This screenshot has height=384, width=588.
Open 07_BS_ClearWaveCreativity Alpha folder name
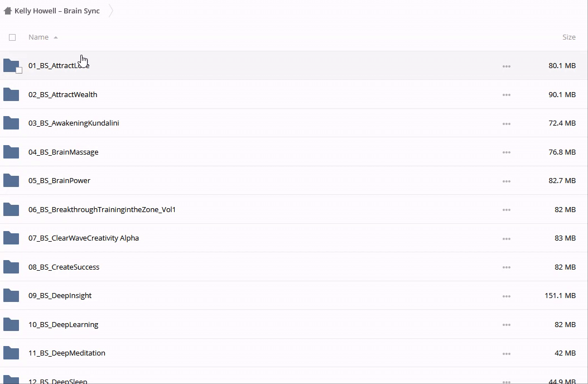tap(84, 238)
